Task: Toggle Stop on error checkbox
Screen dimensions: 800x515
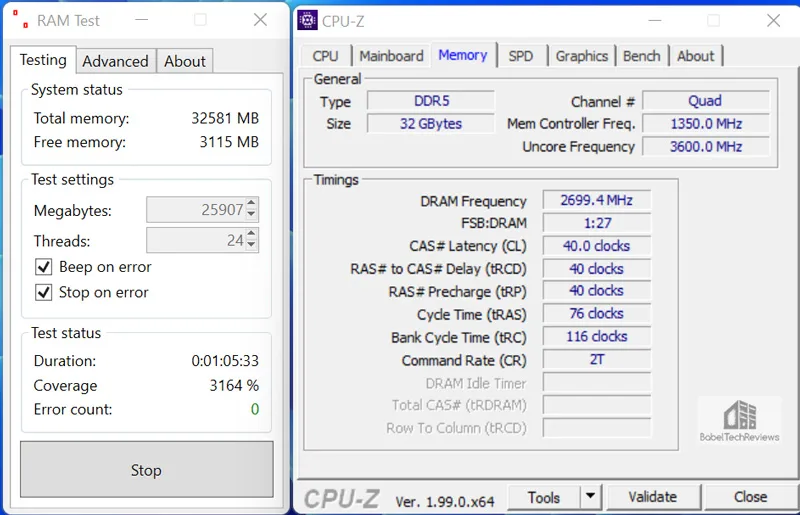Action: coord(43,292)
